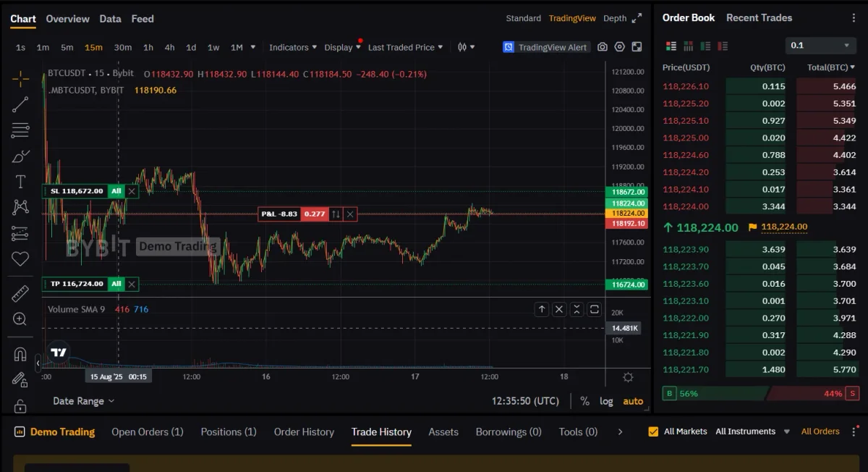Image resolution: width=868 pixels, height=472 pixels.
Task: Toggle stay-in-drawing-mode pencil lock icon
Action: [20, 380]
